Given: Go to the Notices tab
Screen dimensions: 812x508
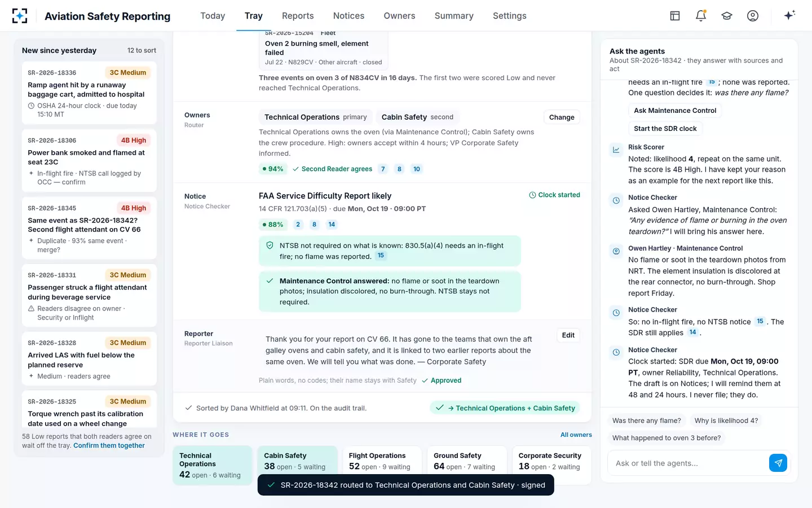Looking at the screenshot, I should click(348, 16).
